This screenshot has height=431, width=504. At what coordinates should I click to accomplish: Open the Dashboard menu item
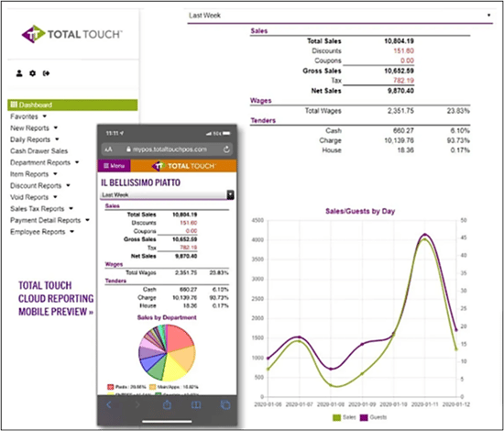(72, 105)
